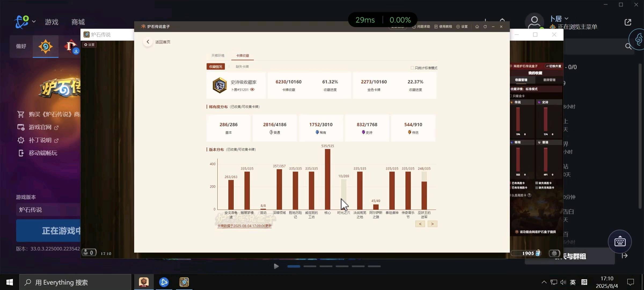Click the 传说 544/910 rarity card
The image size is (644, 290).
pos(413,128)
